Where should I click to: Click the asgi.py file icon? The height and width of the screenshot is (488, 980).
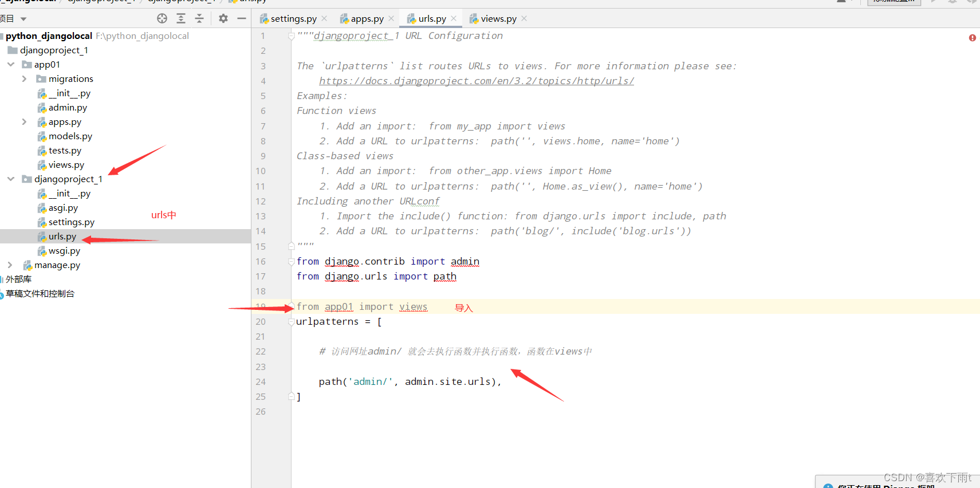click(x=42, y=208)
